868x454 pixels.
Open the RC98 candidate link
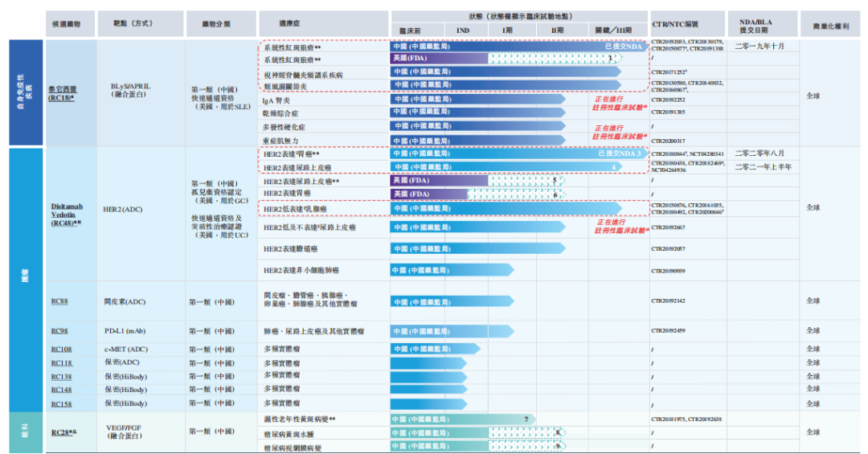pos(59,331)
